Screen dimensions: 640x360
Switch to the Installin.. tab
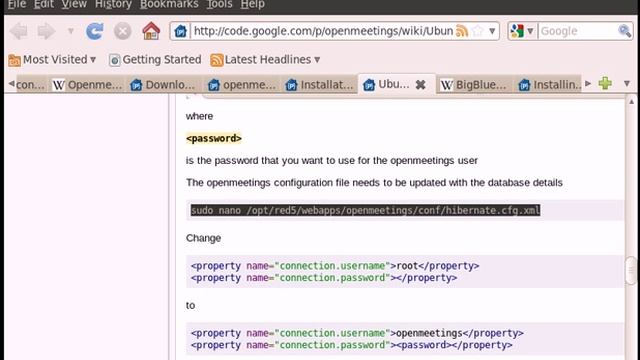549,84
